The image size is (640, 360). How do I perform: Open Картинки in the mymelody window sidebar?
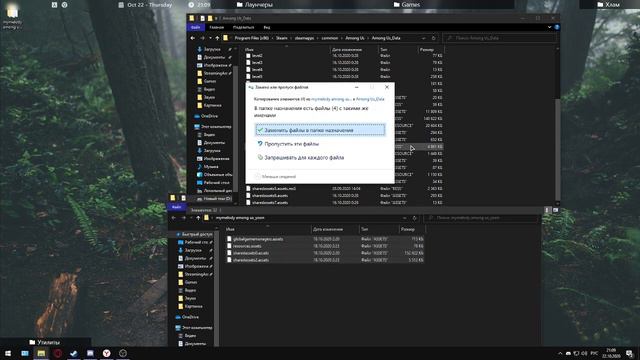pos(190,306)
